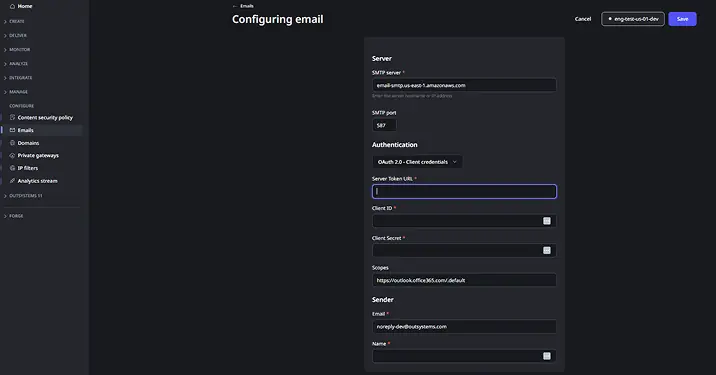Screen dimensions: 716x375
Task: Follow the Emails breadcrumb link
Action: coord(247,6)
